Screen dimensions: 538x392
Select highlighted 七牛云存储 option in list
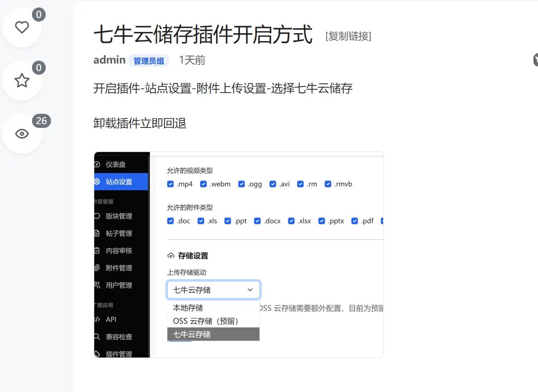click(213, 334)
